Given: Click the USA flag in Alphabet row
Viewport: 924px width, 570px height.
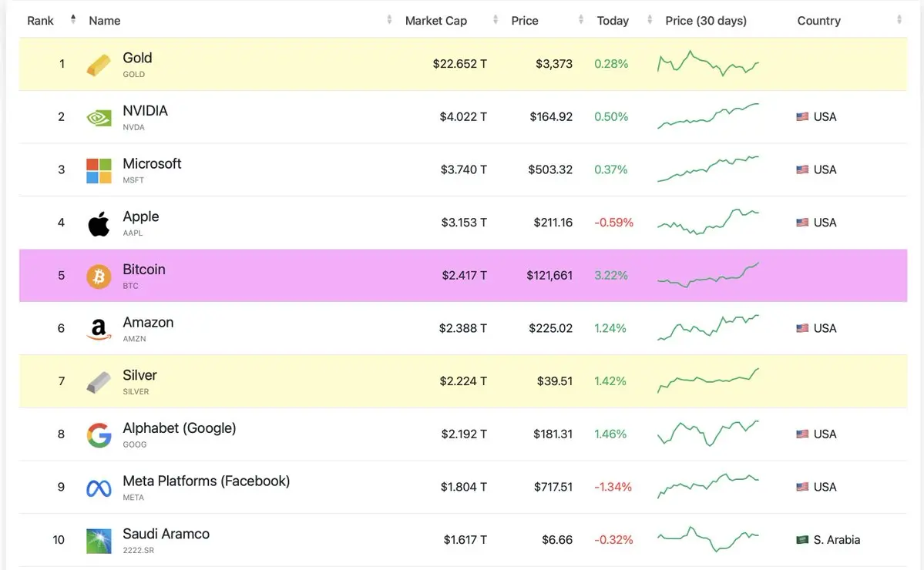Looking at the screenshot, I should tap(802, 434).
